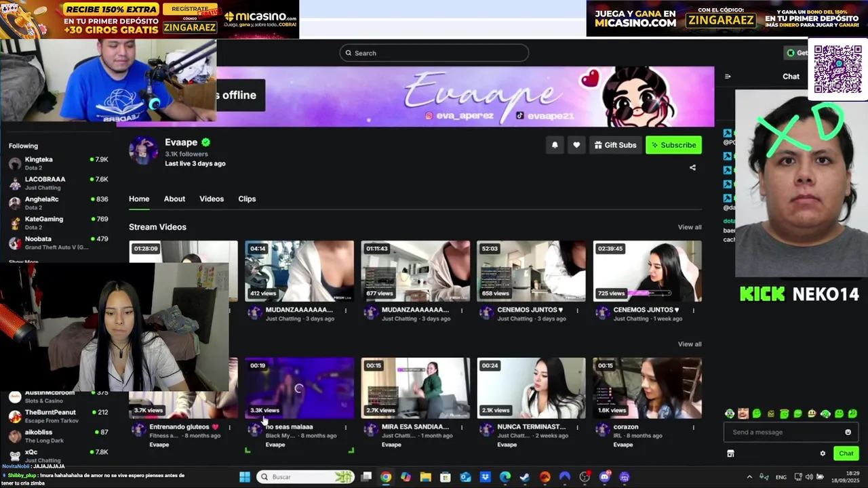Click the 'MUDANZAAAAAAAA...' title under the 04:14 video
Viewport: 868px width, 488px height.
point(299,310)
